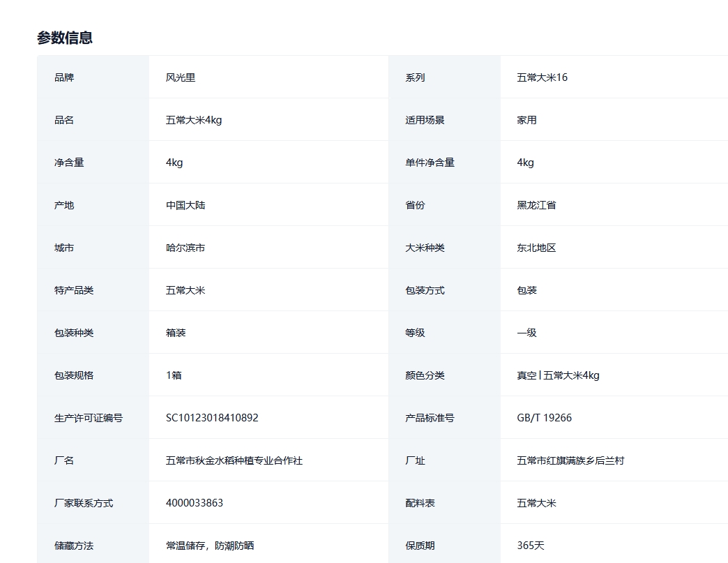Click the 包装种类 label
This screenshot has width=728, height=563.
pyautogui.click(x=74, y=333)
